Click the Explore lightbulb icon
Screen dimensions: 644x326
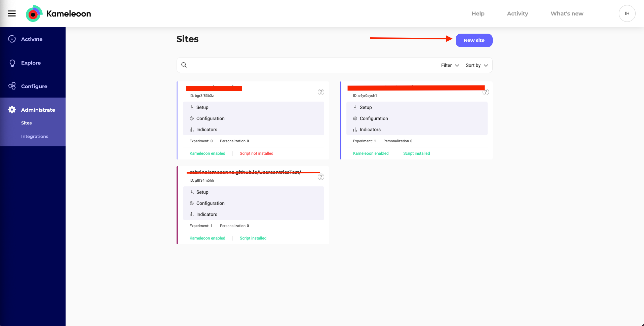point(12,63)
